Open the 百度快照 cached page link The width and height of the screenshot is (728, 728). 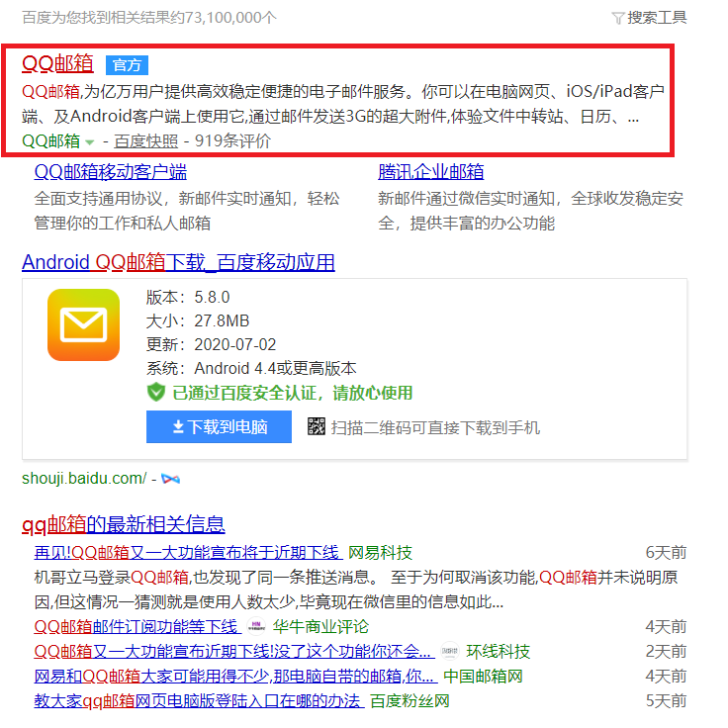(x=145, y=141)
